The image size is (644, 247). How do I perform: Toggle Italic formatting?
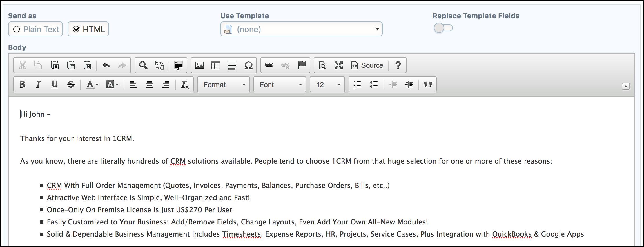38,84
